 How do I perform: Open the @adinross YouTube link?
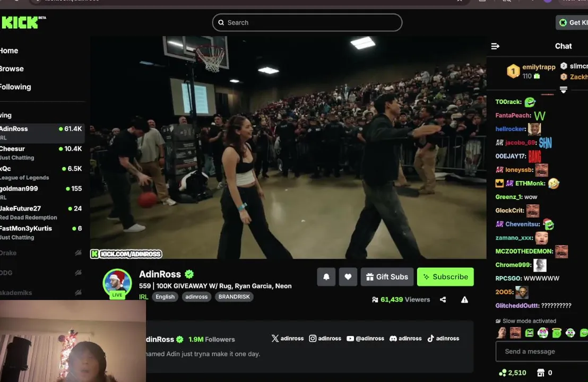(365, 338)
